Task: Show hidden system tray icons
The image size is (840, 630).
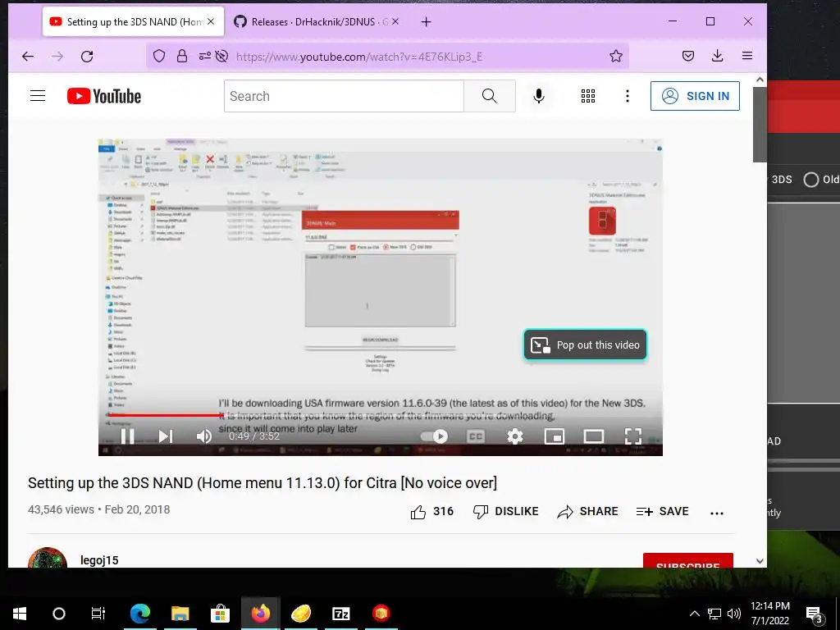Action: [694, 614]
